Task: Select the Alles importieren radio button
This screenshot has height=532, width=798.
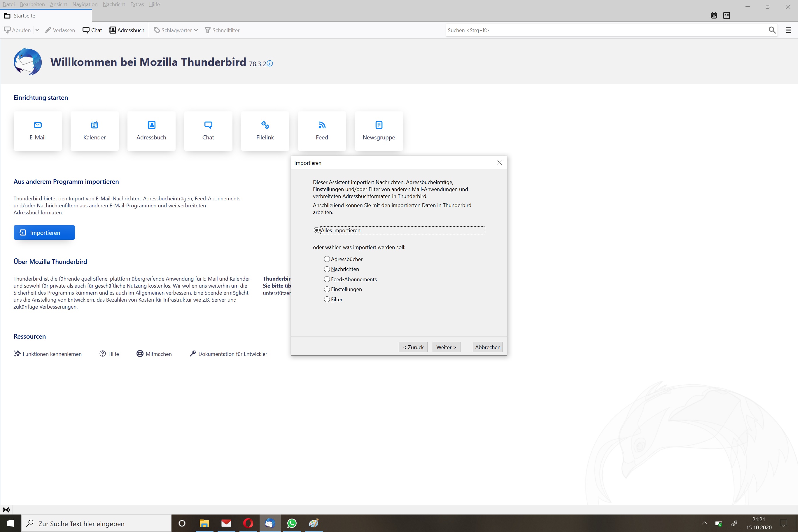Action: point(316,230)
